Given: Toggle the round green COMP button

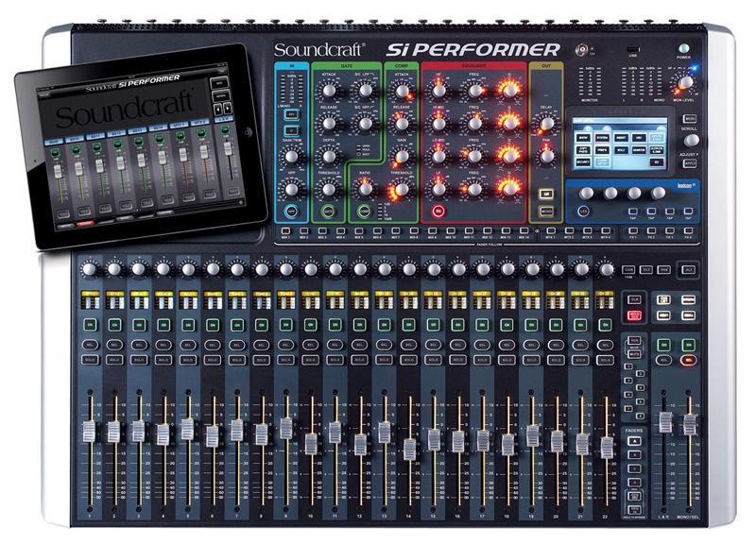Looking at the screenshot, I should pyautogui.click(x=365, y=211).
